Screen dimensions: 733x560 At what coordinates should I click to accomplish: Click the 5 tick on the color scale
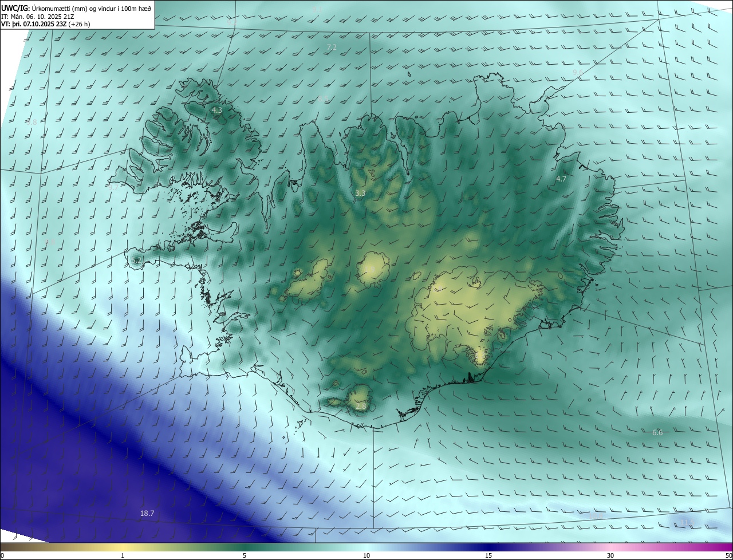click(245, 555)
